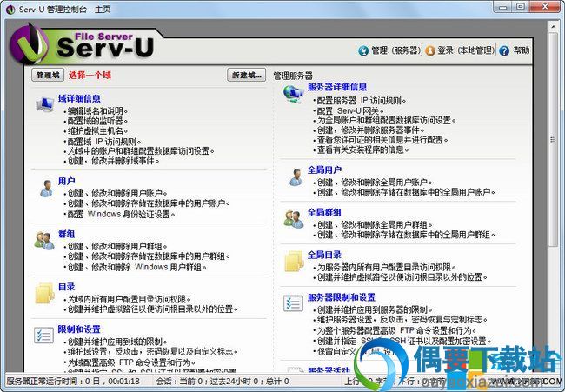
Task: Open the 全局目录 link
Action: coord(325,255)
